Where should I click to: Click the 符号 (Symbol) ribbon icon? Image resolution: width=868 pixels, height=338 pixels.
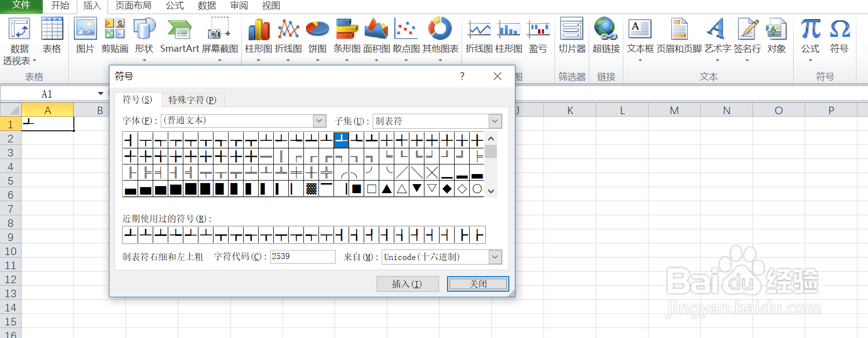839,36
